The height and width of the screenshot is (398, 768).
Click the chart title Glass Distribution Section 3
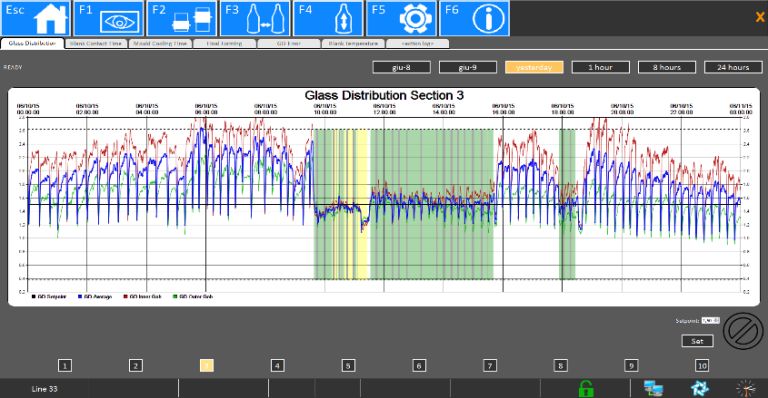click(384, 95)
